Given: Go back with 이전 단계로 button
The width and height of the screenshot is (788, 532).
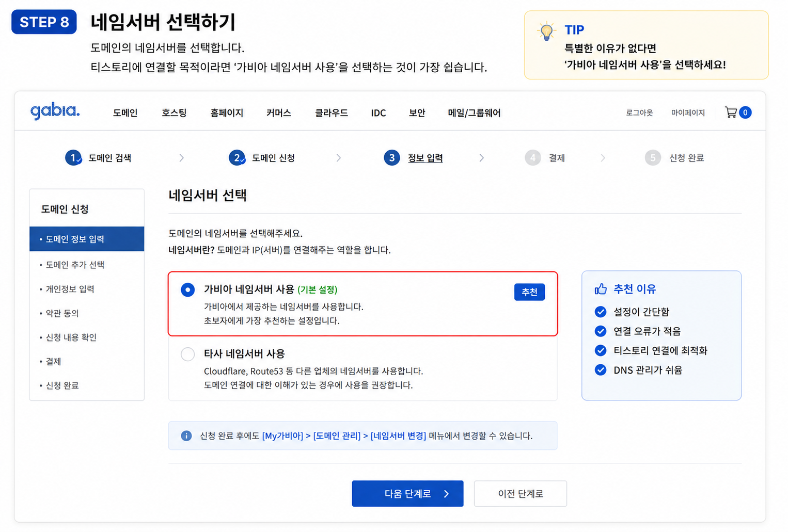Looking at the screenshot, I should 521,494.
